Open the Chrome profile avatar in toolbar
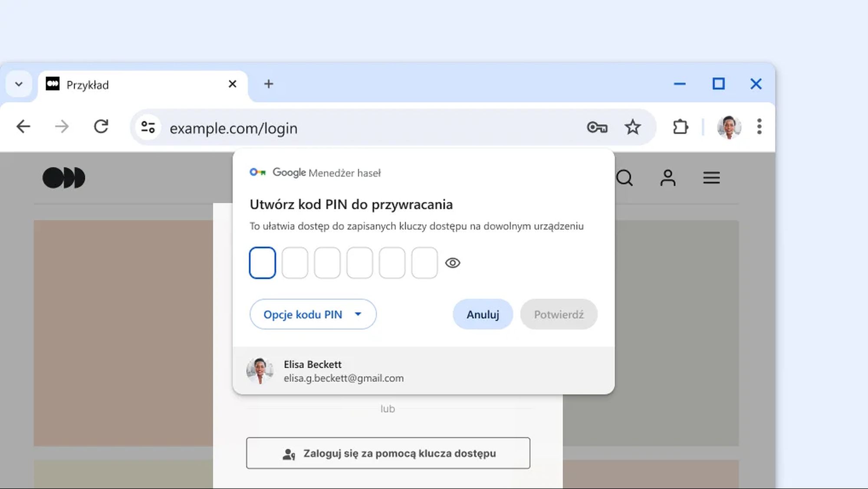Screen dimensions: 868x489 coord(729,127)
